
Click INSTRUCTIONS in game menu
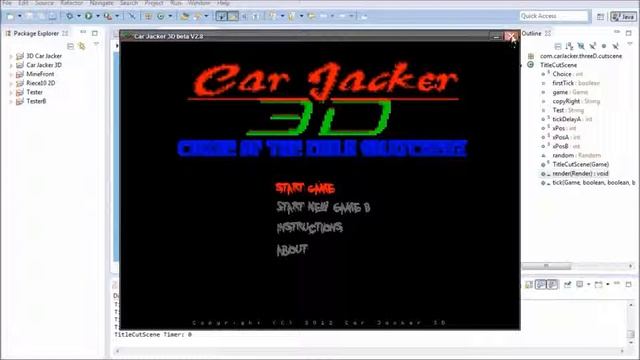click(x=309, y=227)
